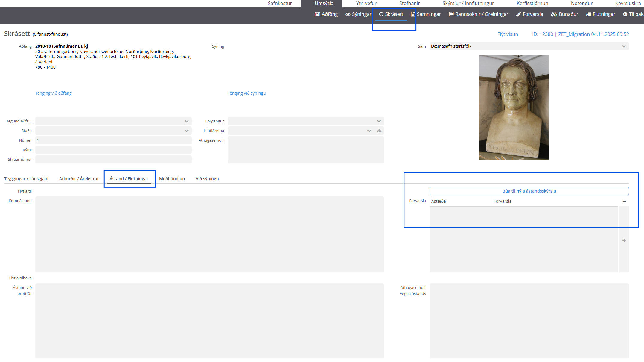
Task: Click into the Númer input field
Action: 113,140
